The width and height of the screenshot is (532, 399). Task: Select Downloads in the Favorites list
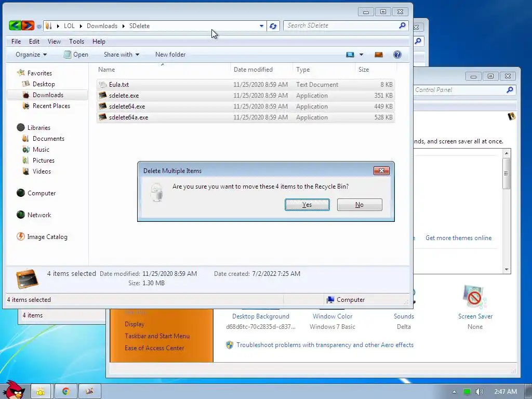click(x=48, y=95)
